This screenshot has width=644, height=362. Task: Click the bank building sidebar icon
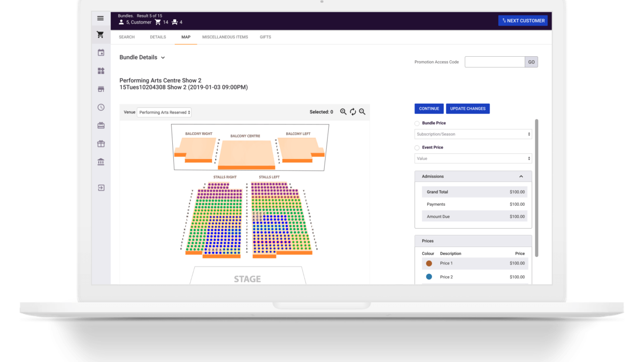[x=101, y=162]
